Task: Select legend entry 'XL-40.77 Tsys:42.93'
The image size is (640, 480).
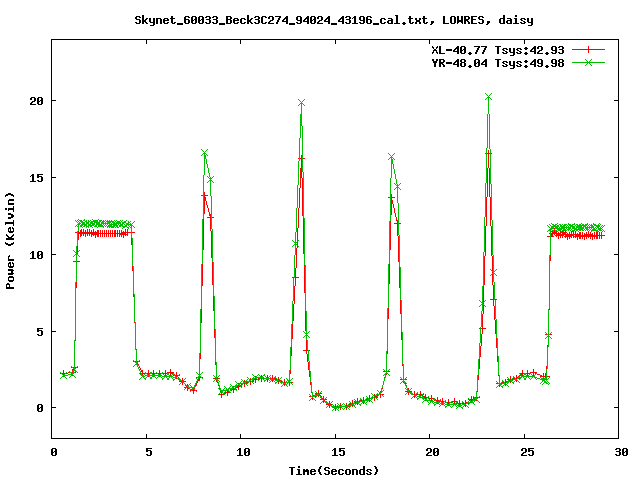Action: tap(498, 50)
